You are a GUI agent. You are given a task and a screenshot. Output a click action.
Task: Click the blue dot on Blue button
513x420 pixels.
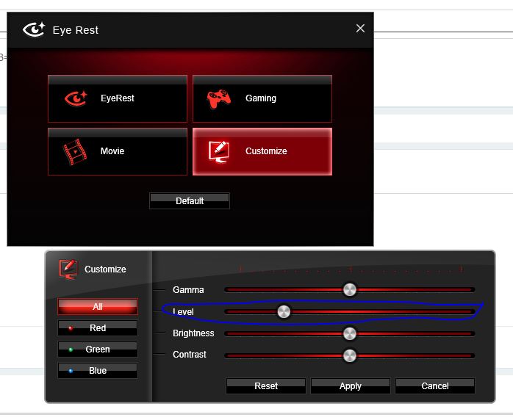pyautogui.click(x=71, y=371)
